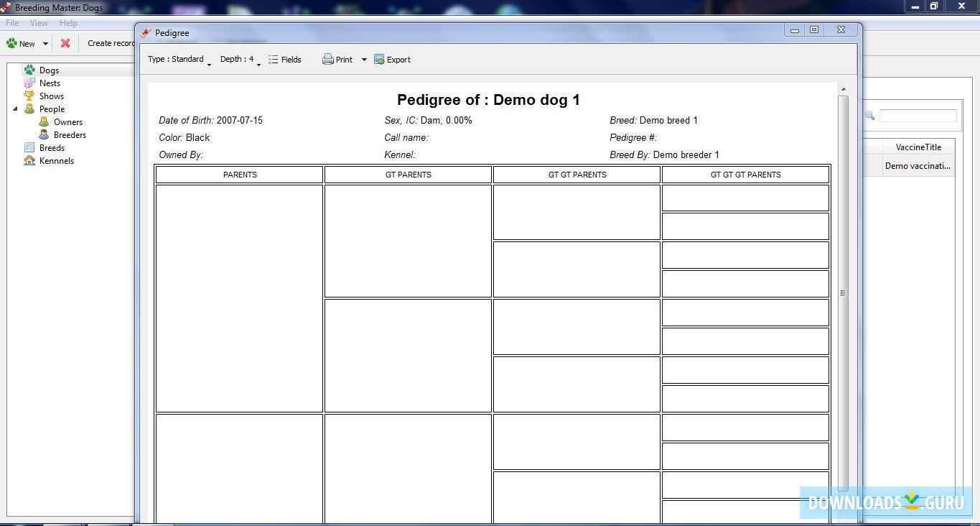Viewport: 980px width, 526px height.
Task: Open the View menu
Action: (x=39, y=23)
